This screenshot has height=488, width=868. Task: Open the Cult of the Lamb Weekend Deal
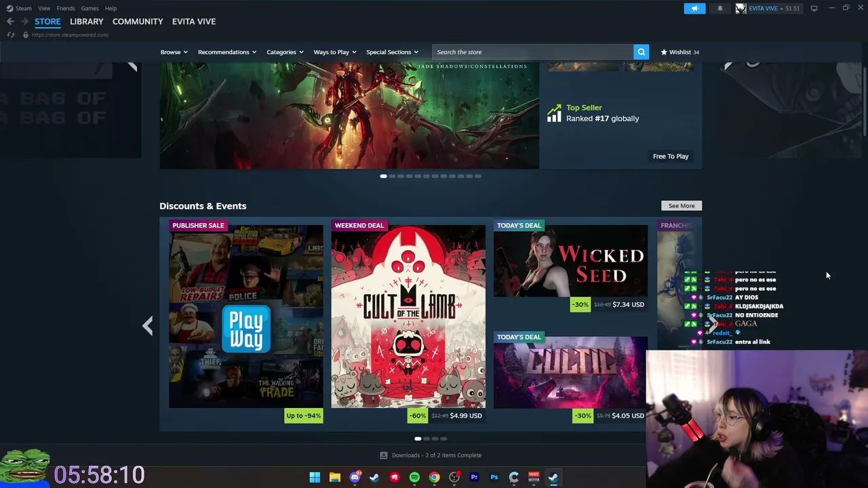408,317
